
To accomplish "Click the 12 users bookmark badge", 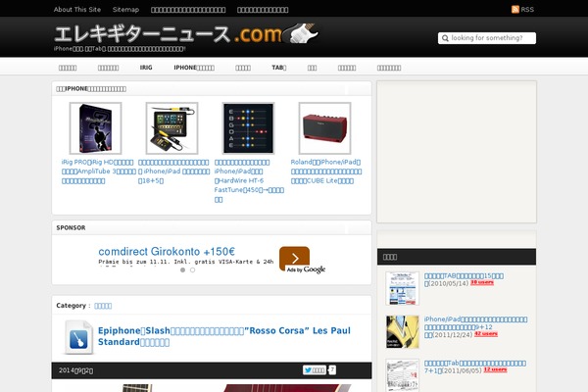I will click(495, 369).
